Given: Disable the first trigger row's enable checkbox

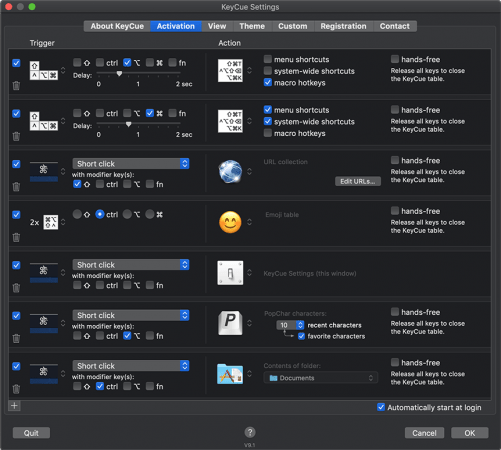Looking at the screenshot, I should [x=16, y=63].
